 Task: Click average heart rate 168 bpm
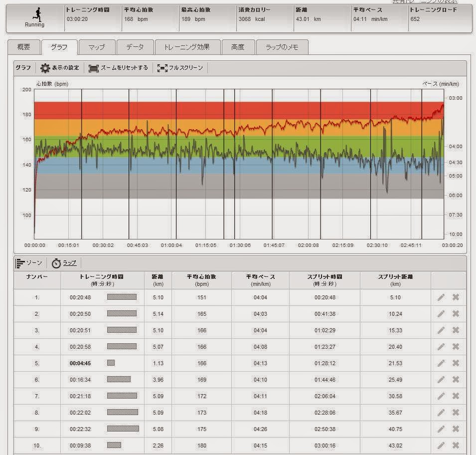pos(136,19)
